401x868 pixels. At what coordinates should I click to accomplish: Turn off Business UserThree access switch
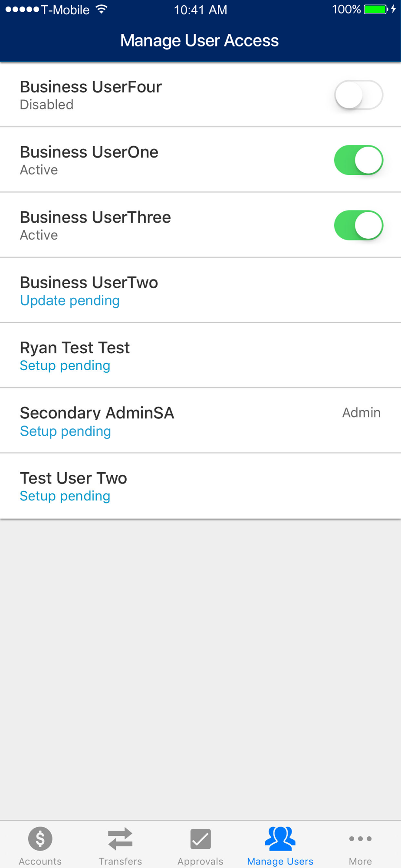358,225
